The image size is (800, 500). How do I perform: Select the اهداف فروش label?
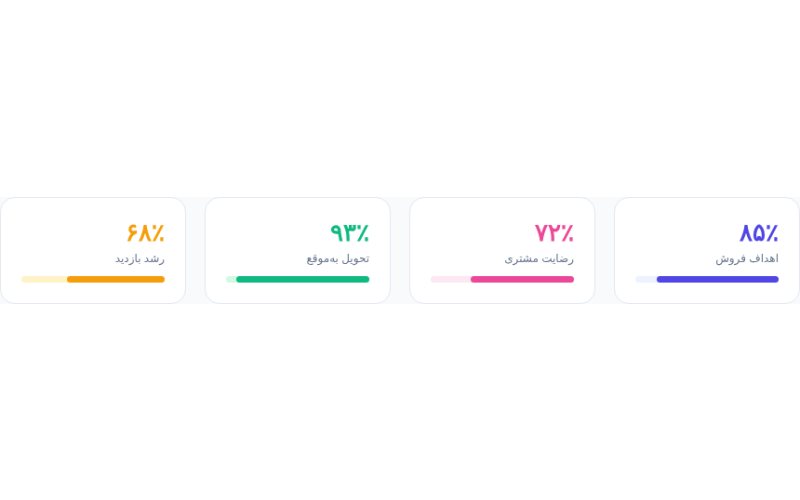[x=747, y=259]
